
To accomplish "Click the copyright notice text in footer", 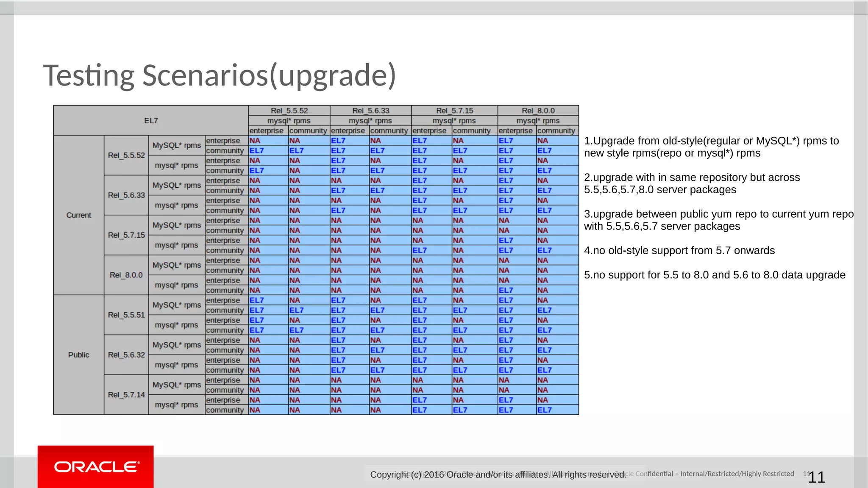I will (498, 474).
